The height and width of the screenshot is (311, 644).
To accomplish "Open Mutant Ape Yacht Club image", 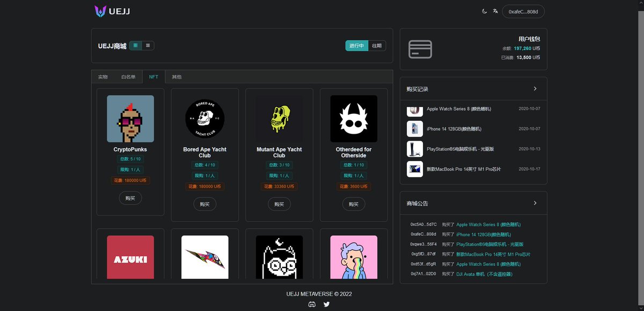I will (x=279, y=119).
